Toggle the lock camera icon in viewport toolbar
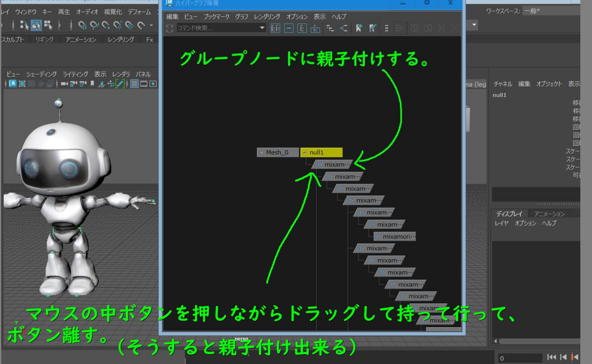This screenshot has height=364, width=592. 74,84
